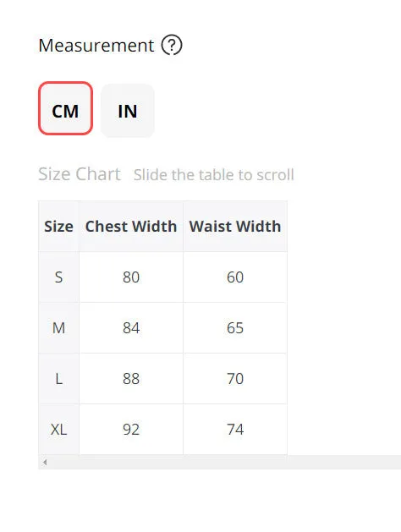Switch units to IN
The height and width of the screenshot is (532, 401).
128,111
